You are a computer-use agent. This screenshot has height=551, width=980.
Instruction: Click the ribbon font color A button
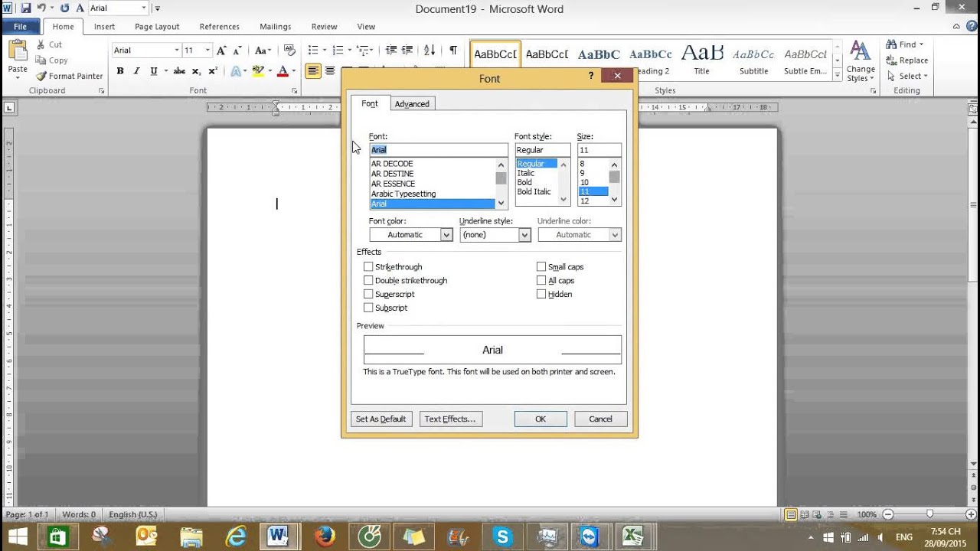(283, 71)
